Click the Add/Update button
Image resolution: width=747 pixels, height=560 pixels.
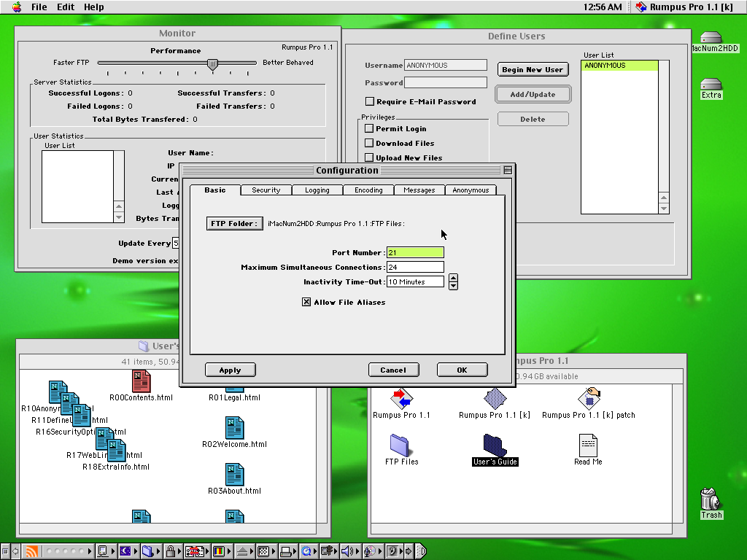click(x=533, y=94)
